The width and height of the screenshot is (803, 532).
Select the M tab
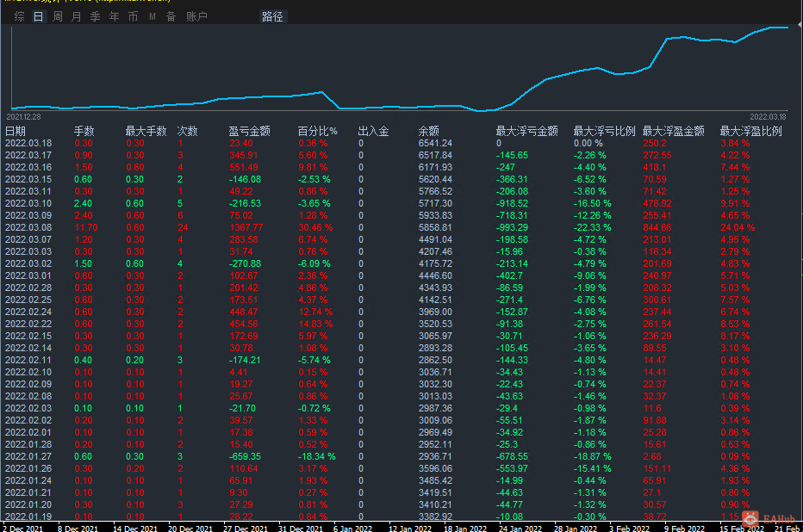(153, 17)
